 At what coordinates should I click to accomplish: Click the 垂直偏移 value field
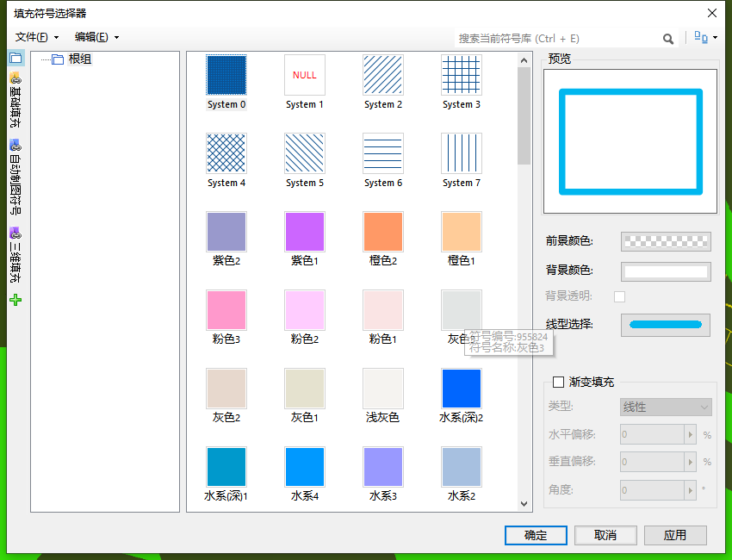652,462
